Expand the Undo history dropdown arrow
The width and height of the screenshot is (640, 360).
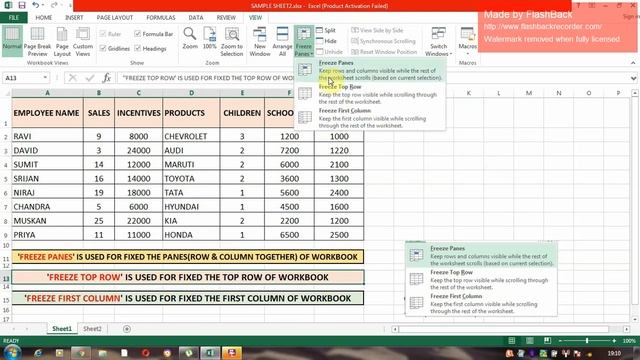44,5
